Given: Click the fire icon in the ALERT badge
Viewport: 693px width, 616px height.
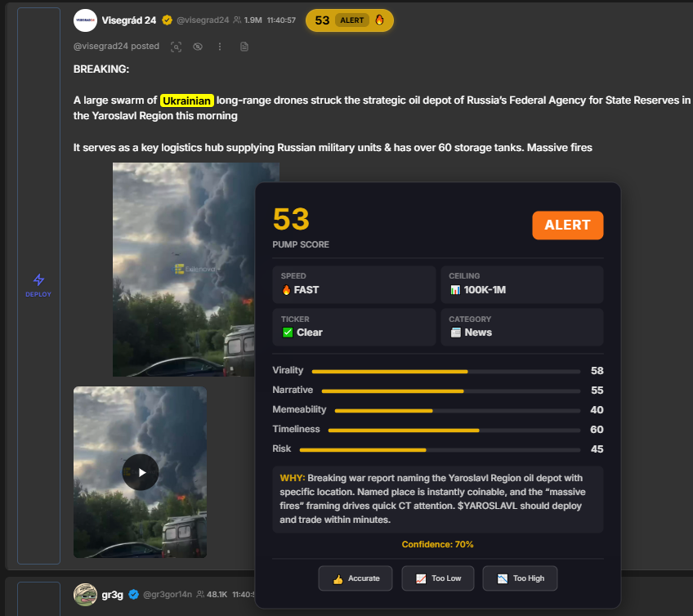Looking at the screenshot, I should (x=379, y=20).
